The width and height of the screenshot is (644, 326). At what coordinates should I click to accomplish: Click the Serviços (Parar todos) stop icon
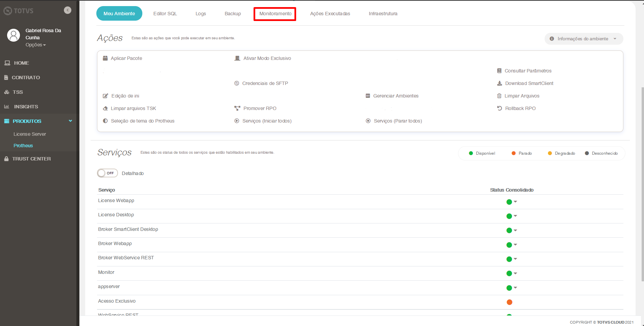click(x=368, y=121)
